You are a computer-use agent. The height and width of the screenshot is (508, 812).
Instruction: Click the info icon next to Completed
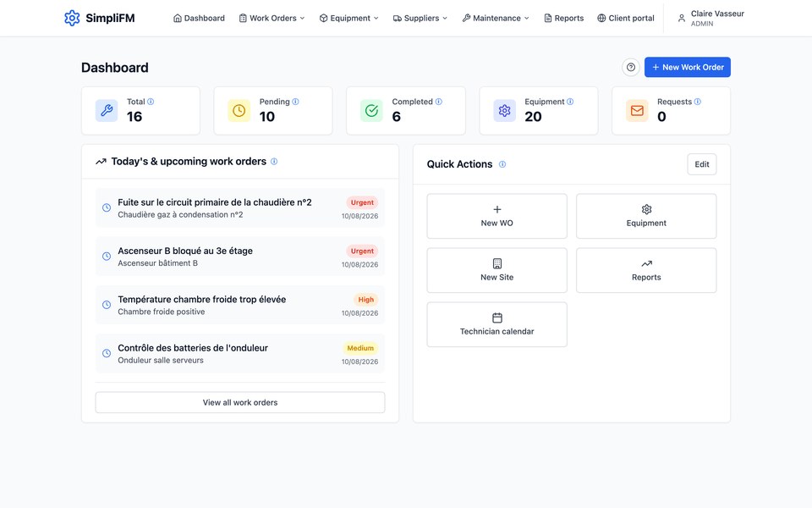pyautogui.click(x=439, y=102)
